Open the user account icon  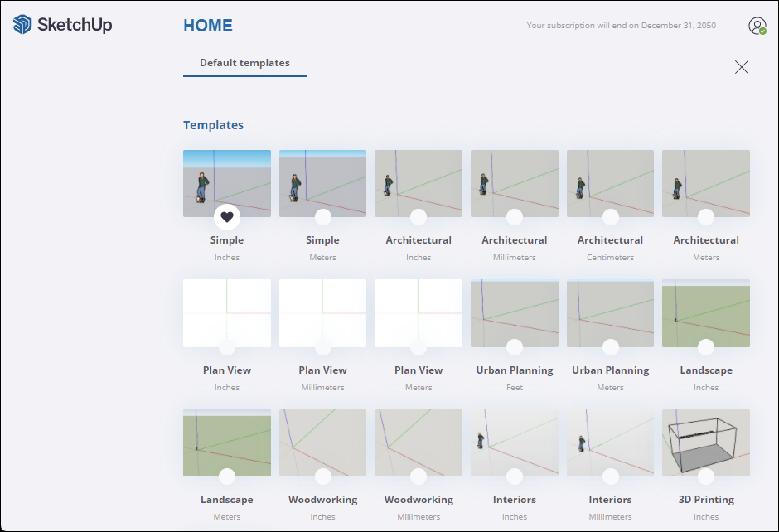point(757,26)
